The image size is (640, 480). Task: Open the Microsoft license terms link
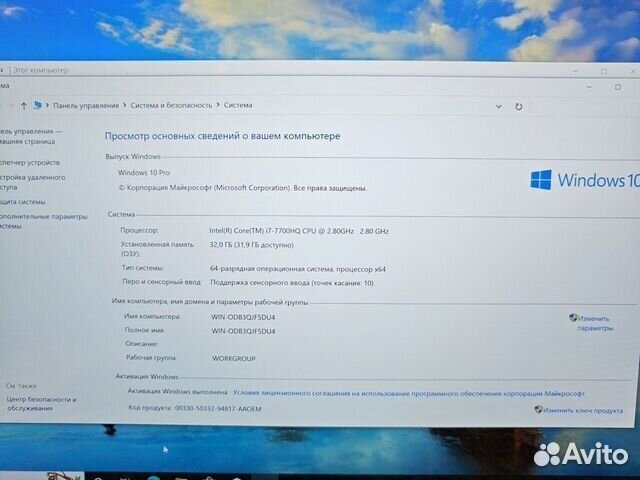point(409,393)
